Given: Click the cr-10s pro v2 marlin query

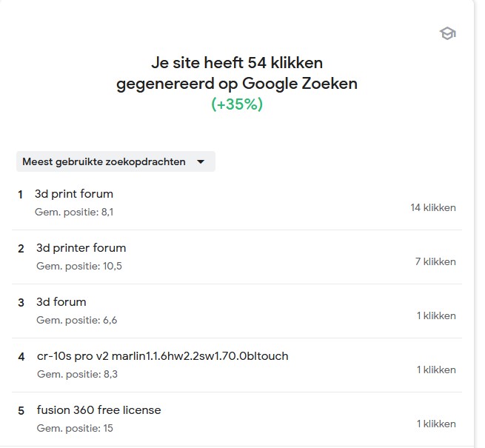Looking at the screenshot, I should point(162,356).
